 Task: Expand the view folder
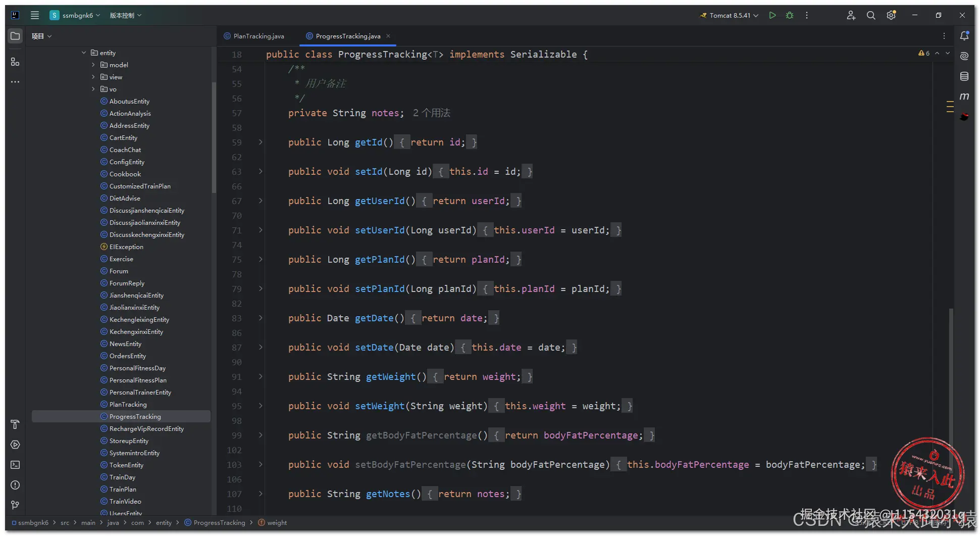(x=93, y=77)
